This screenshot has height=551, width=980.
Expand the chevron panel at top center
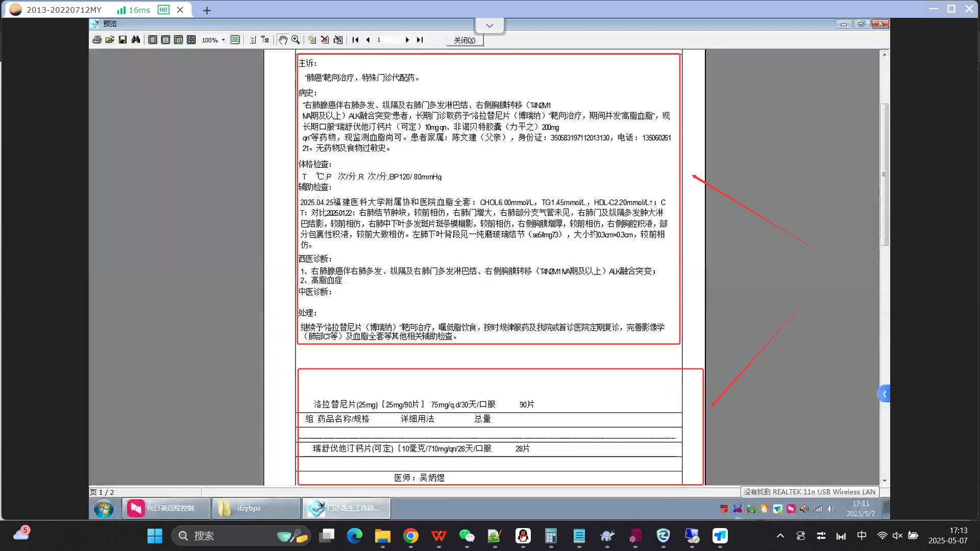[x=489, y=26]
